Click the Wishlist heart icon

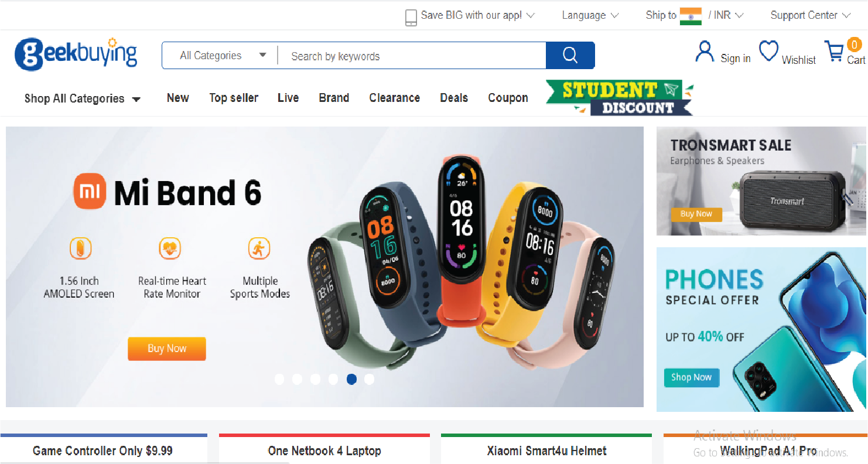click(768, 51)
